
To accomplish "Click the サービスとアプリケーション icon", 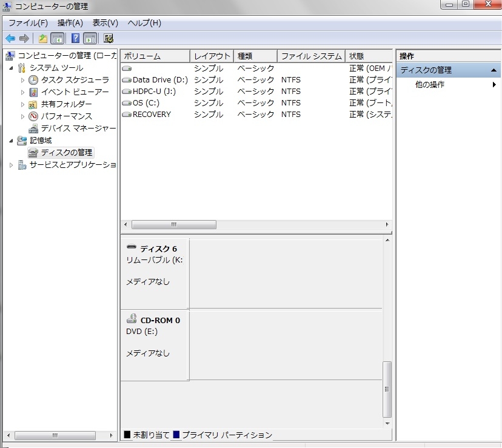I will click(22, 165).
